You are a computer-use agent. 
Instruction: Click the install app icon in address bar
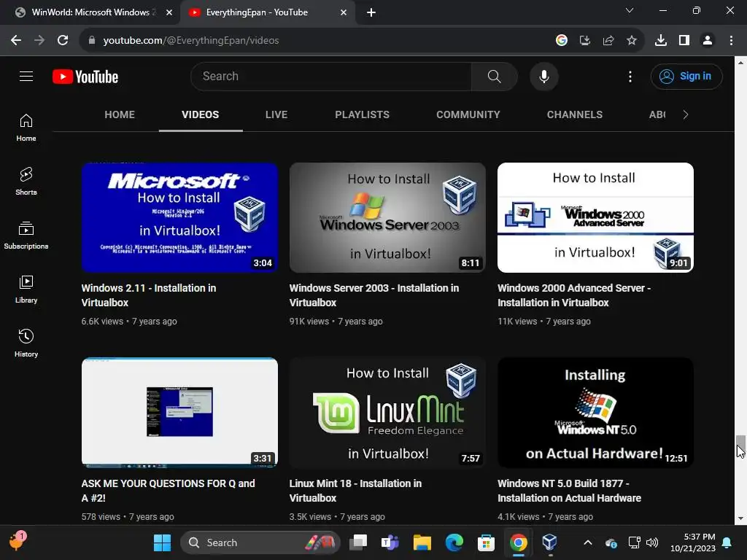[x=584, y=41]
